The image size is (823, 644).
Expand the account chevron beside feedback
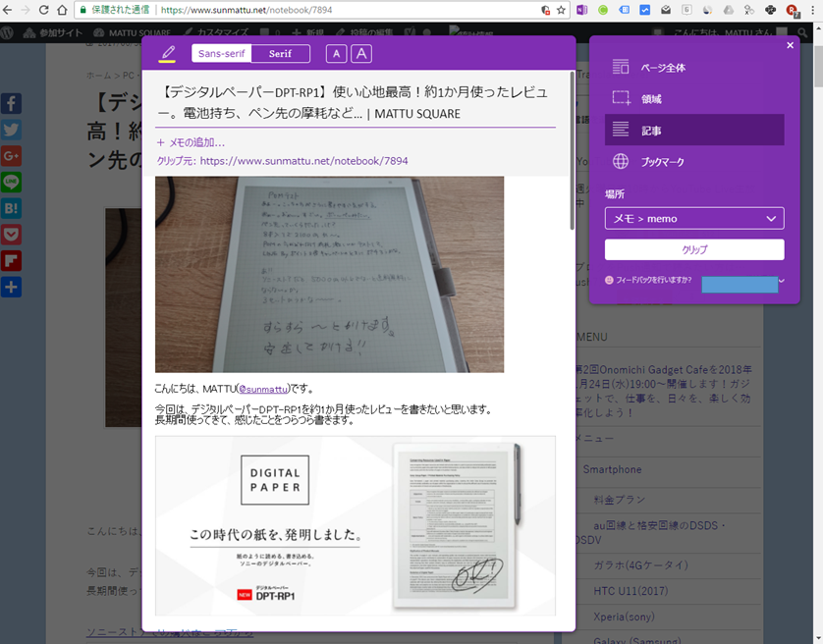point(782,281)
